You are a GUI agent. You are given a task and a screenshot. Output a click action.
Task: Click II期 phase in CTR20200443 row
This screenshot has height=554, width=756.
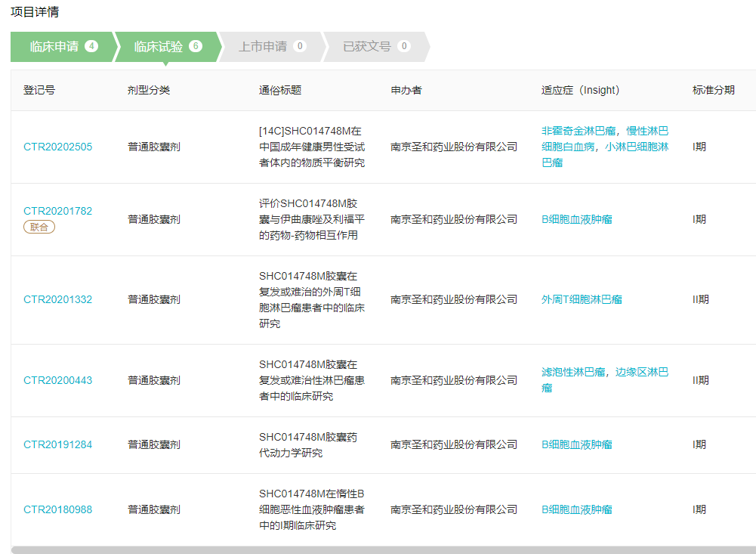[701, 380]
